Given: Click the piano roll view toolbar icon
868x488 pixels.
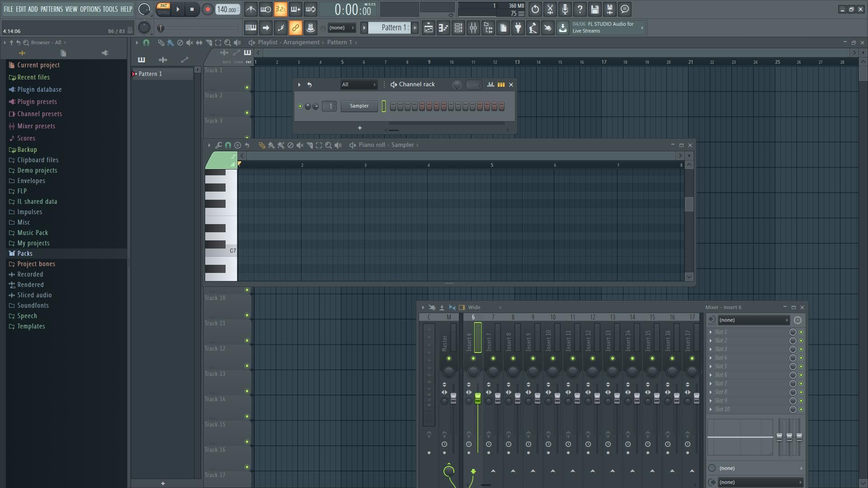Looking at the screenshot, I should tap(443, 28).
